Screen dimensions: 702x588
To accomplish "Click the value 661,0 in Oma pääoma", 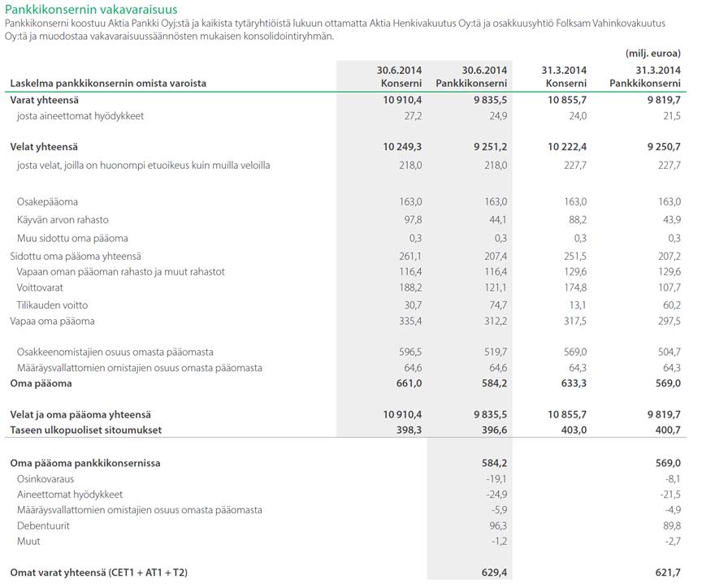I will pos(409,383).
